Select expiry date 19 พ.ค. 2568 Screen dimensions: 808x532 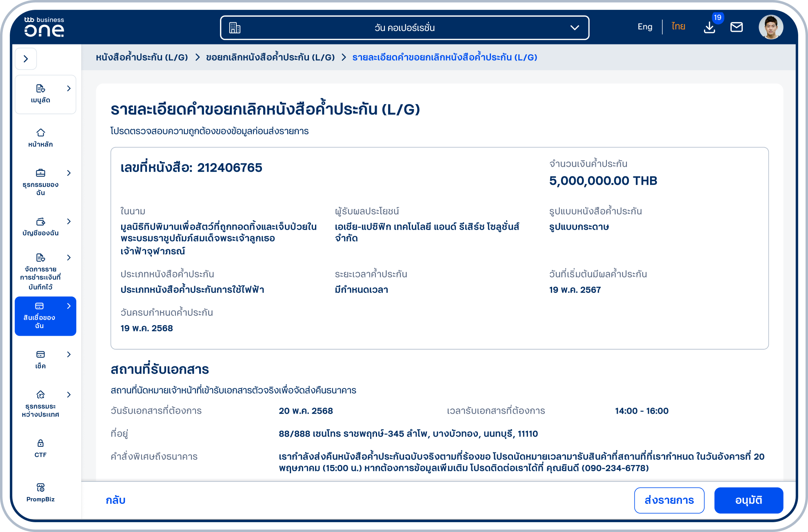[x=147, y=328]
